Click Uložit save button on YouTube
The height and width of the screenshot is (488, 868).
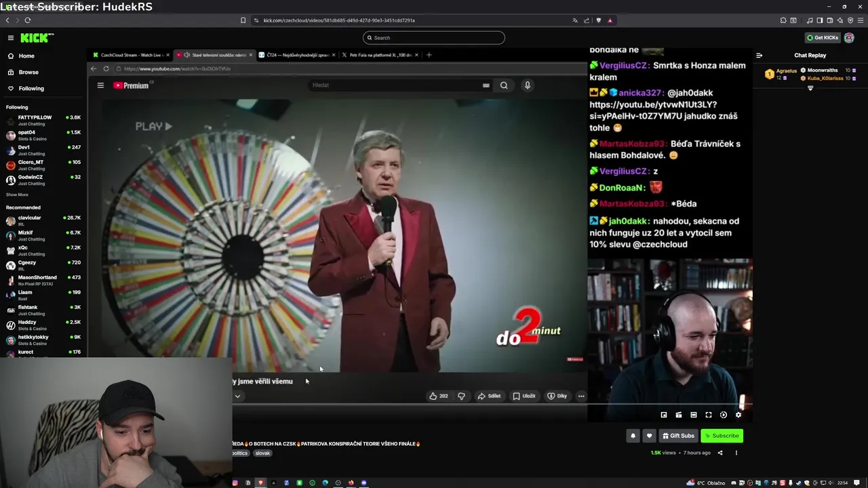pyautogui.click(x=524, y=396)
